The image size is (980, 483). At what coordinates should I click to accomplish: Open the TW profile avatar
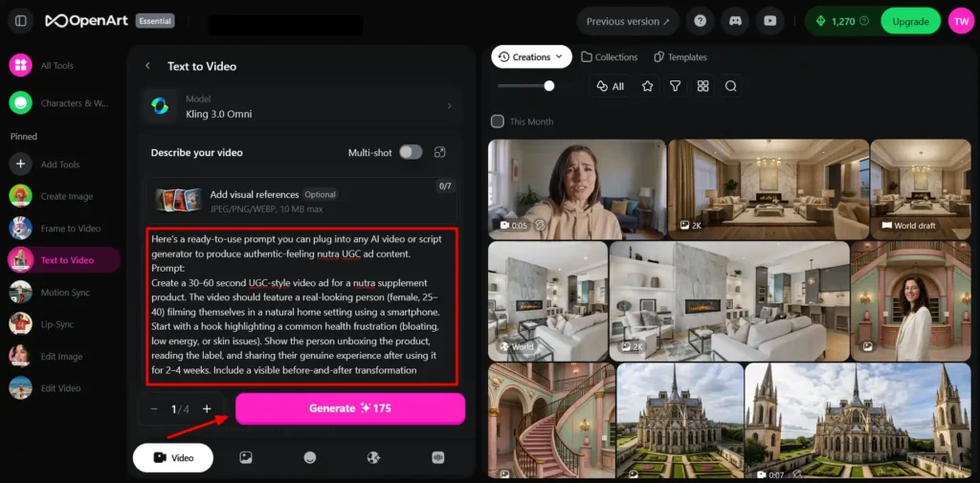pyautogui.click(x=961, y=21)
